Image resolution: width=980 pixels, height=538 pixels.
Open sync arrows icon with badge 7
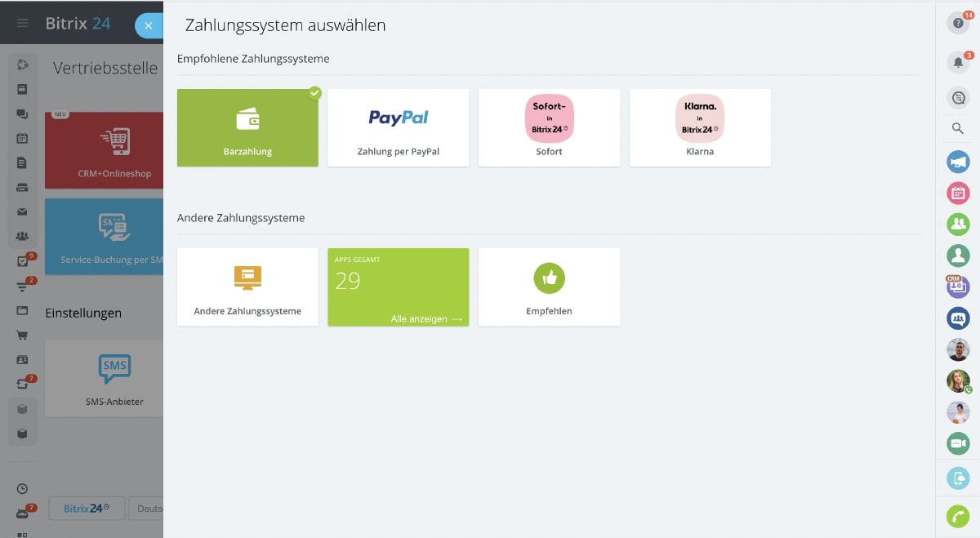pyautogui.click(x=23, y=384)
